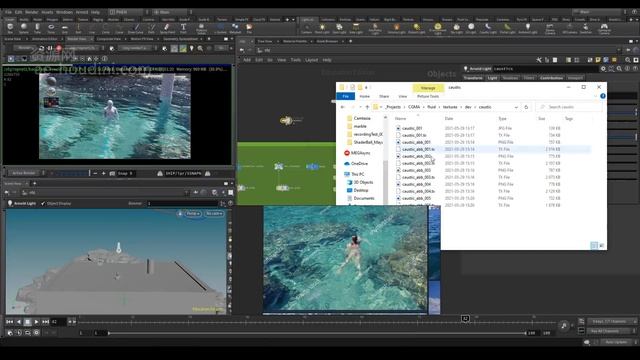The height and width of the screenshot is (360, 640).
Task: Add a Gamepad Camera from the shelf
Action: [604, 29]
